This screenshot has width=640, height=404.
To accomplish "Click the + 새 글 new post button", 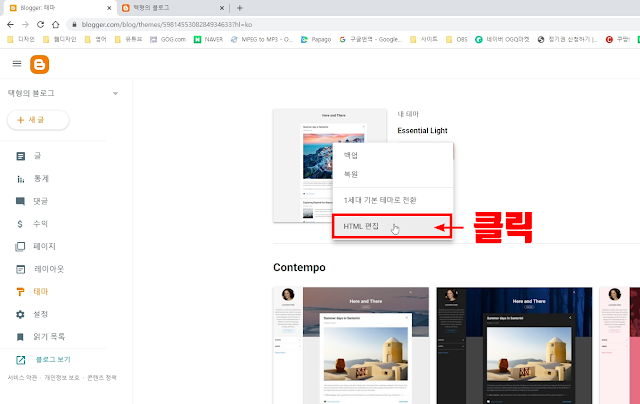I will [x=38, y=120].
